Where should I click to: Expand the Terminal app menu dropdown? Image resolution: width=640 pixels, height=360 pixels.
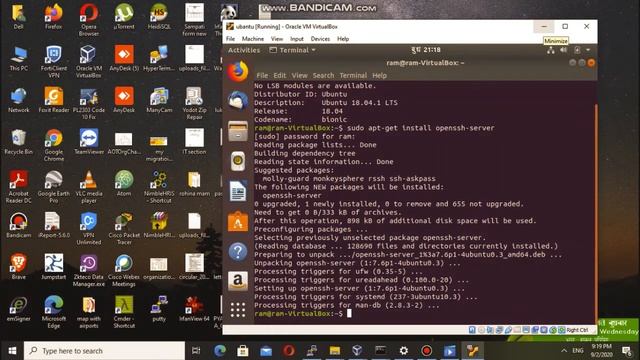click(x=293, y=50)
